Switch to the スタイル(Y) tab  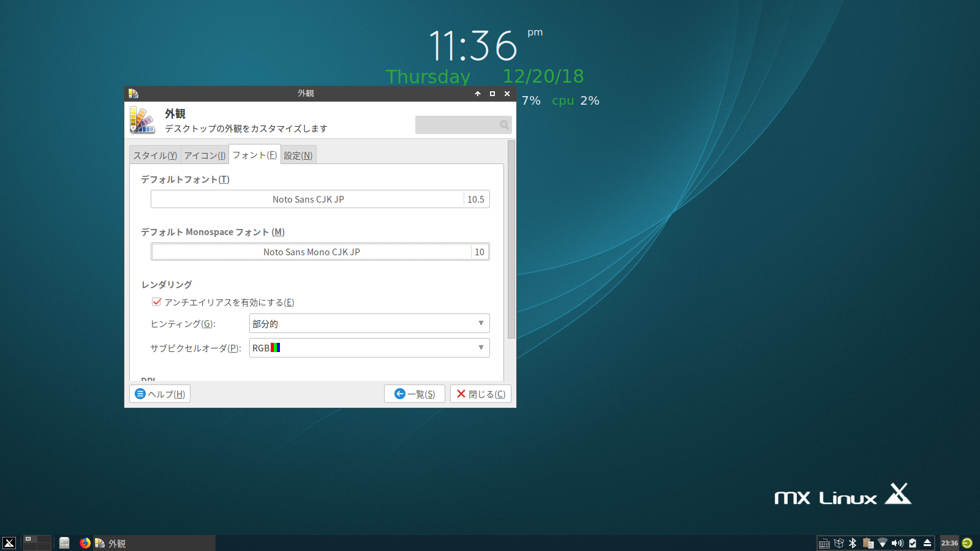(155, 156)
